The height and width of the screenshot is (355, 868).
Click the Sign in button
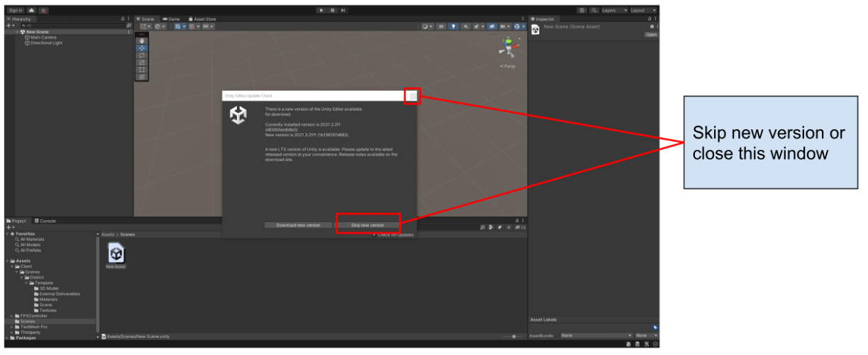(x=16, y=11)
